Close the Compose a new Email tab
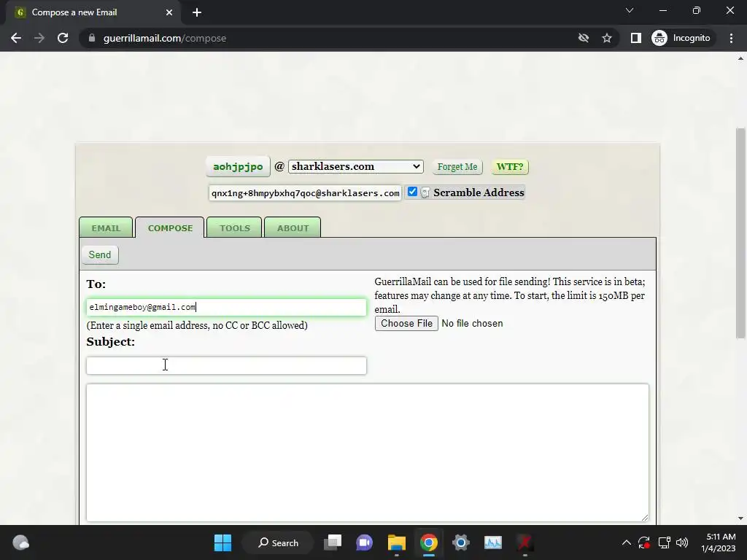Image resolution: width=747 pixels, height=560 pixels. (169, 12)
